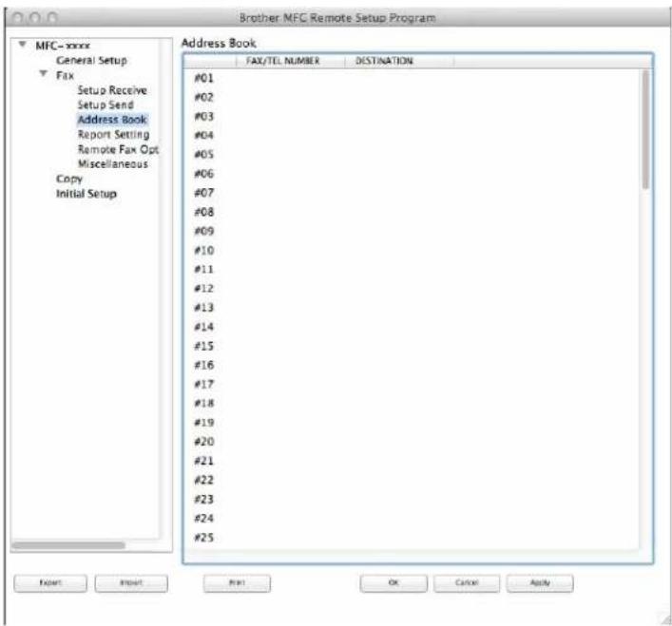Select address book entry #22
Screen dimensions: 672x626
(411, 480)
